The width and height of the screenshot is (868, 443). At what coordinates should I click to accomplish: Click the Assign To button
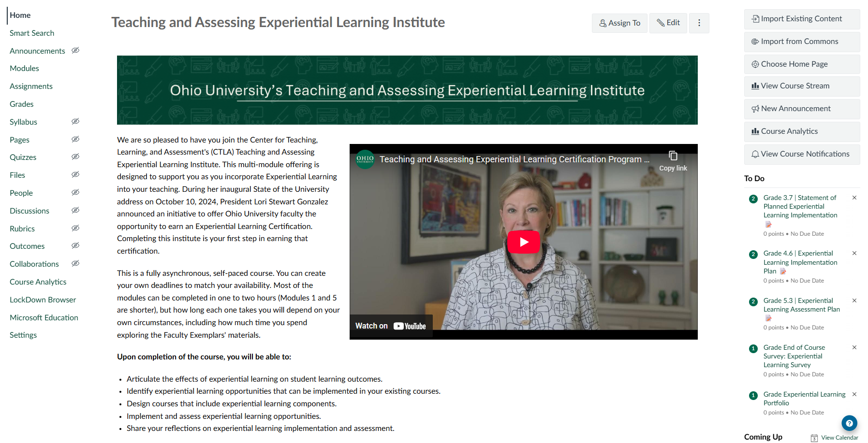[619, 22]
